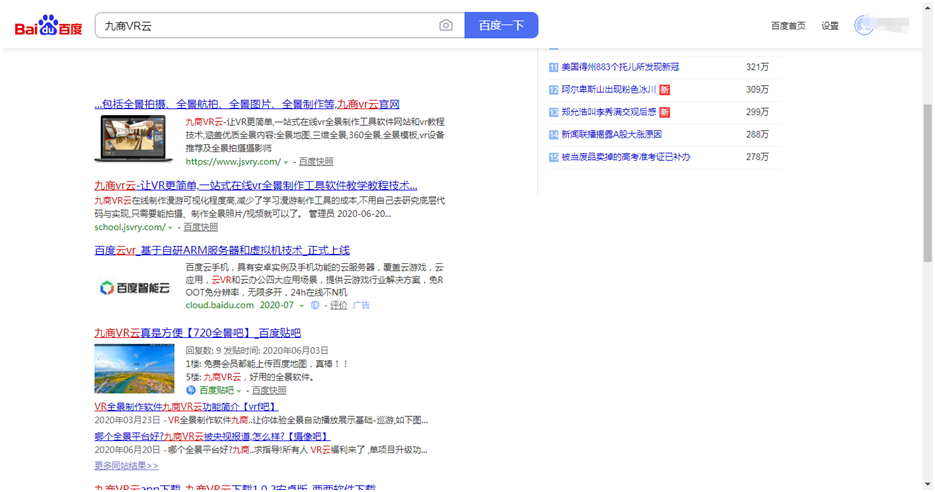935x492 pixels.
Task: Click the landscape panorama thumbnail
Action: [134, 369]
